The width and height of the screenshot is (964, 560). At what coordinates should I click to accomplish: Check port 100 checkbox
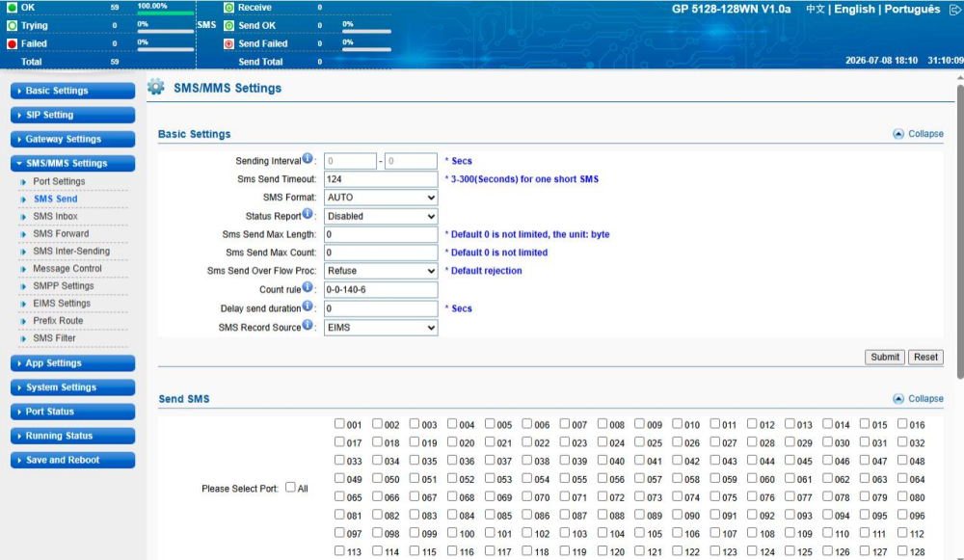click(x=452, y=532)
